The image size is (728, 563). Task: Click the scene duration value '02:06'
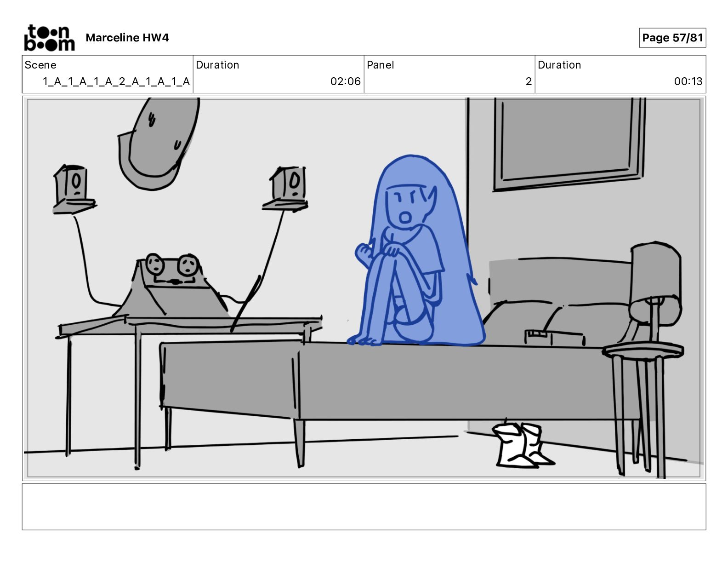pos(346,81)
